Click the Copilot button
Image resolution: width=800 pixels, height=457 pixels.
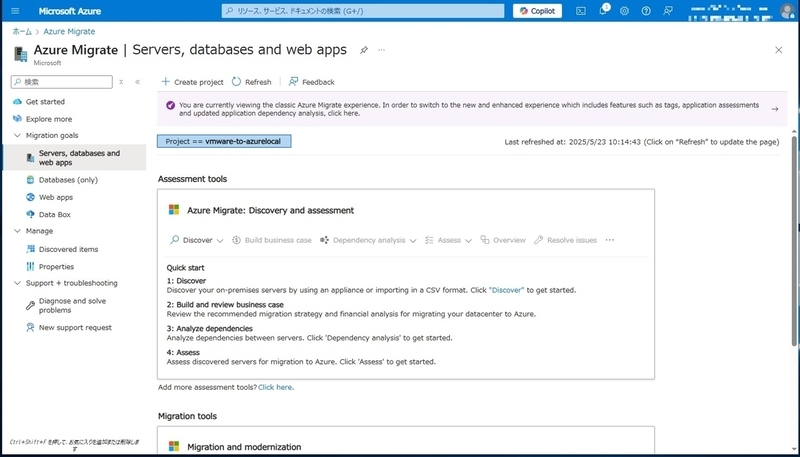pyautogui.click(x=537, y=11)
